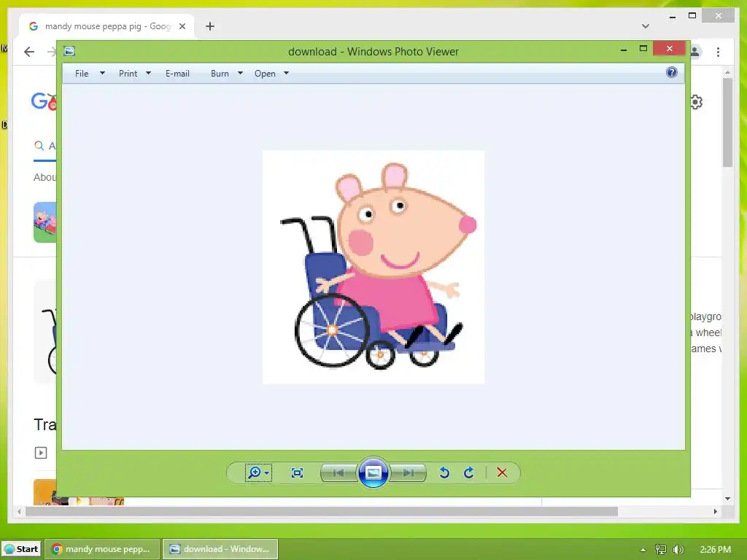Maximize the Chrome window
The height and width of the screenshot is (560, 747).
[x=692, y=16]
